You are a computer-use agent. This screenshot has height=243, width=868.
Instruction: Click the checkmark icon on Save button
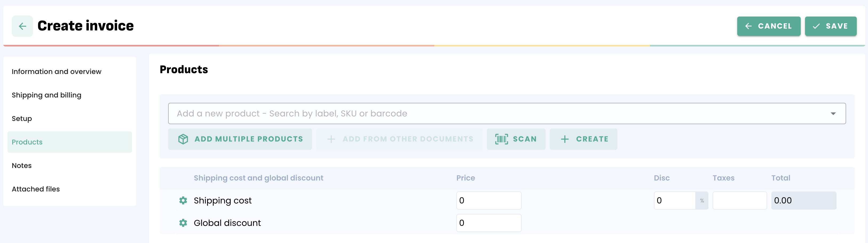point(816,26)
